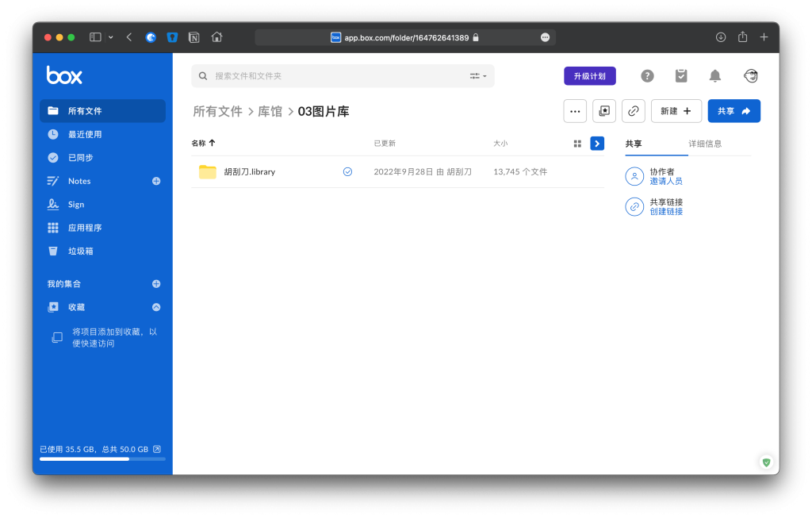Click the 邀请人员 link
812x518 pixels.
666,182
